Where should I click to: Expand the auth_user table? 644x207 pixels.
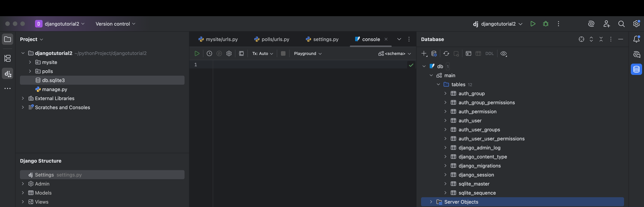tap(445, 121)
